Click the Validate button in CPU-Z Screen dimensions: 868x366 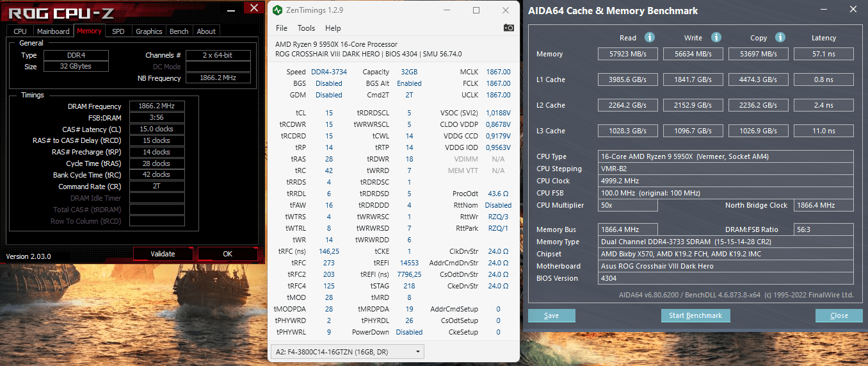click(x=163, y=254)
